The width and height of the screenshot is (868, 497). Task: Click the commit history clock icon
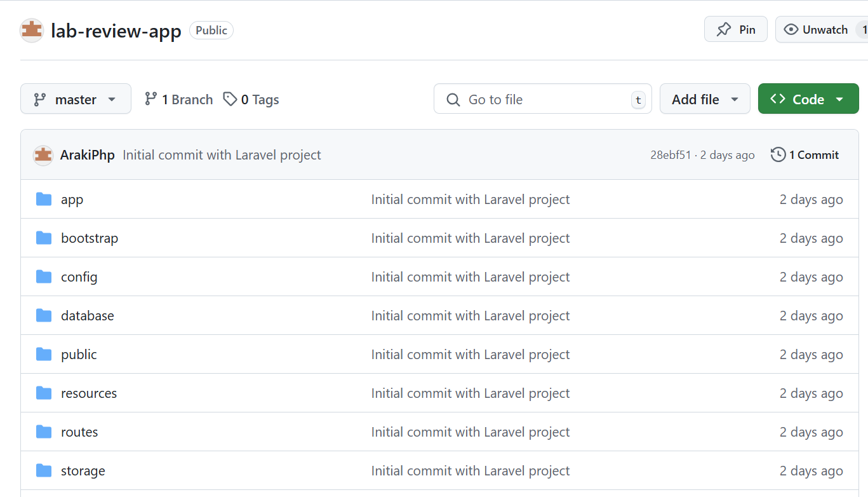(778, 155)
